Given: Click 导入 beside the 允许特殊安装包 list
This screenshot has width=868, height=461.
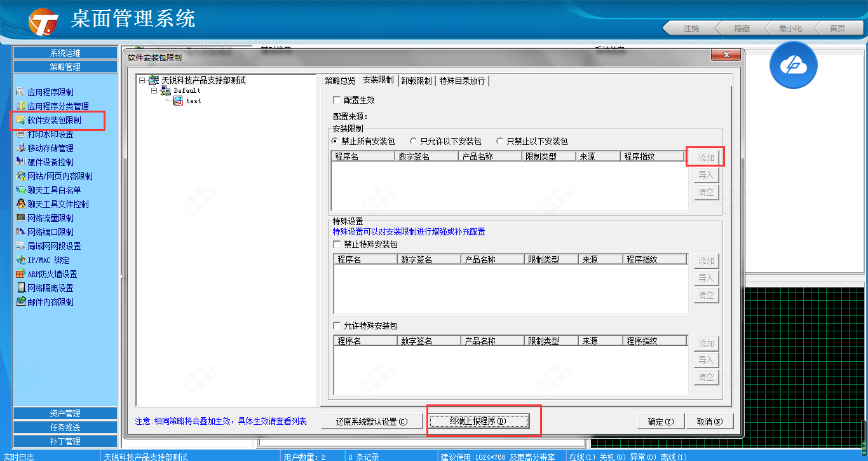Looking at the screenshot, I should [x=706, y=360].
